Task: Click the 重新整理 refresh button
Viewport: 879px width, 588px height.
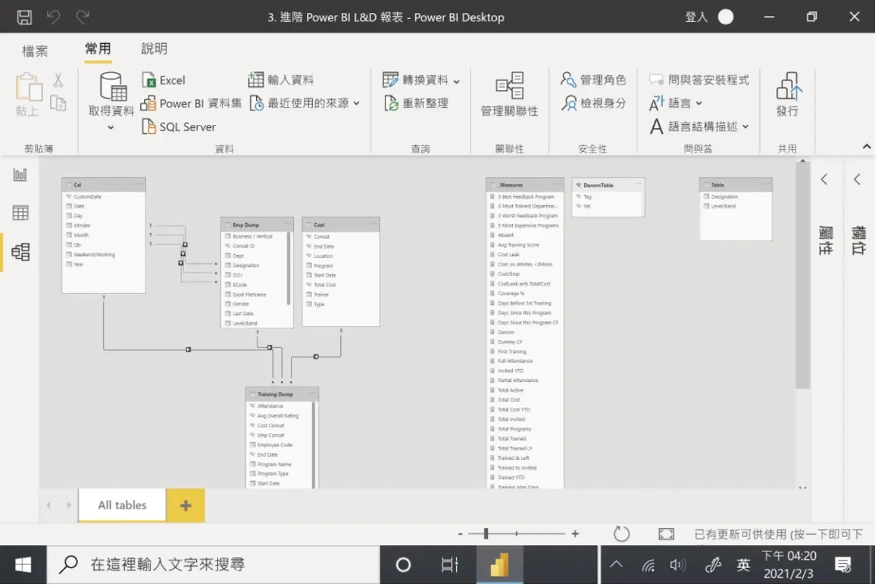Action: coord(416,104)
